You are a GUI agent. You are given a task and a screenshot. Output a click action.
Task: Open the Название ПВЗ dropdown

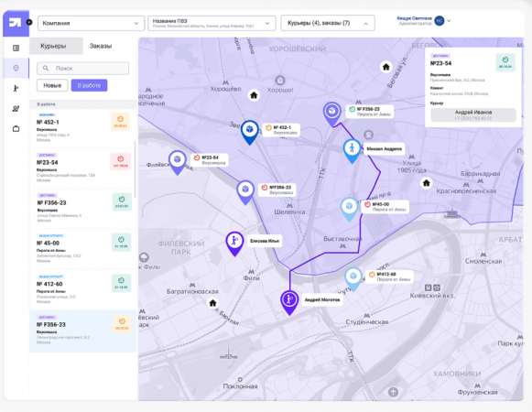click(212, 24)
